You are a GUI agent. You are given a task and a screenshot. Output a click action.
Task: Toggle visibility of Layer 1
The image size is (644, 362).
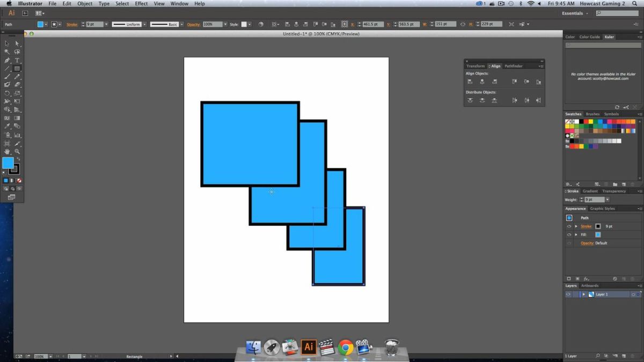tap(568, 294)
